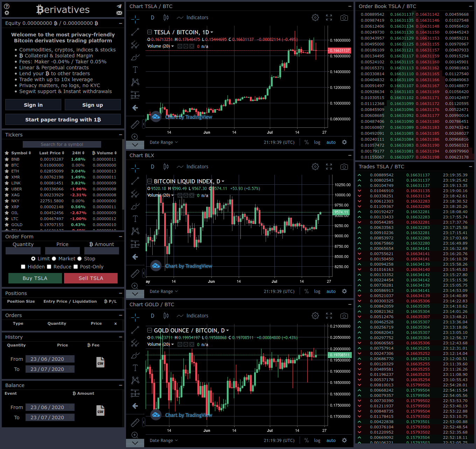Viewport: 476px width, 449px height.
Task: Toggle auto scale on the GOLD chart
Action: pyautogui.click(x=331, y=441)
